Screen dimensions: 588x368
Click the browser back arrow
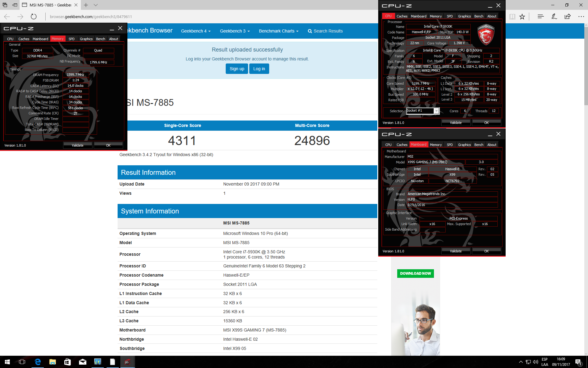coord(7,17)
